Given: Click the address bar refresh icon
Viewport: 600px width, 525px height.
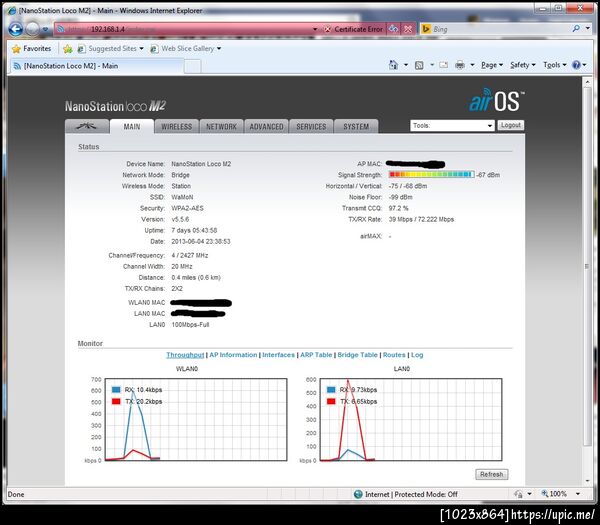Looking at the screenshot, I should click(x=393, y=29).
